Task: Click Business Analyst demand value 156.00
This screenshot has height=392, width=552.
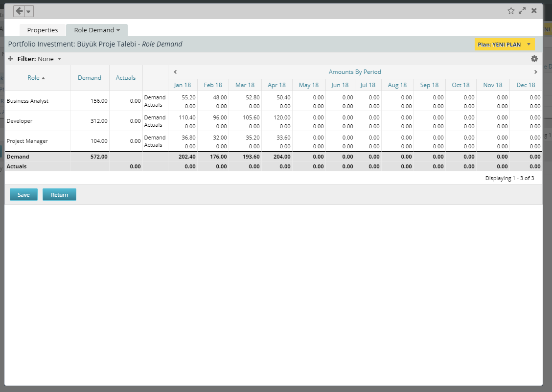Action: point(99,101)
